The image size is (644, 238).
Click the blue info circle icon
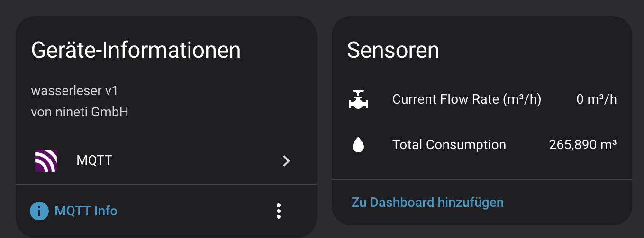[39, 211]
